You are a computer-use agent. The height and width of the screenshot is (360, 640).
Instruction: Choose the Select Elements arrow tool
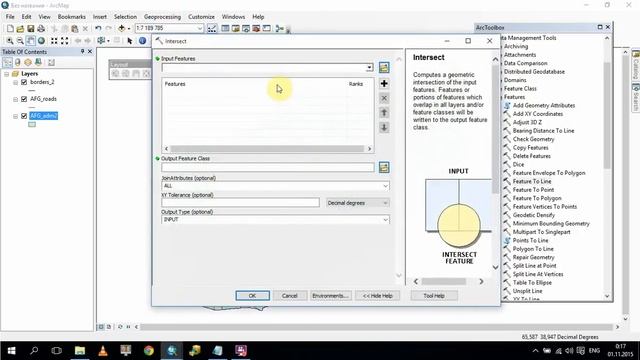[x=130, y=41]
